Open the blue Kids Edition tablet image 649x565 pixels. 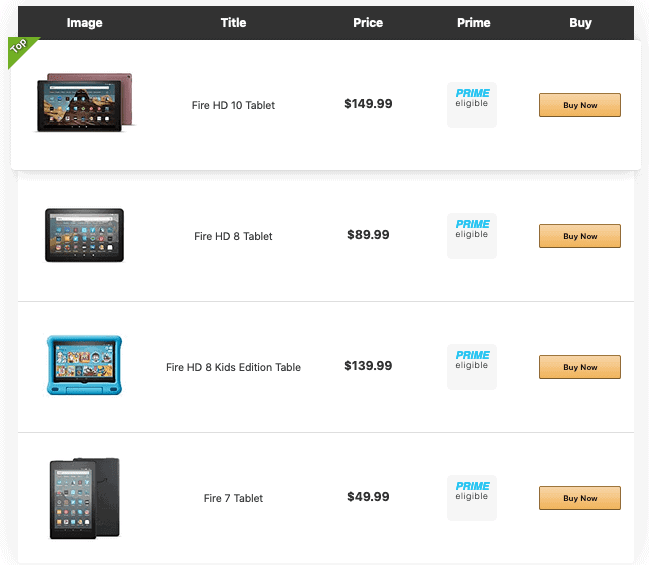pyautogui.click(x=84, y=365)
